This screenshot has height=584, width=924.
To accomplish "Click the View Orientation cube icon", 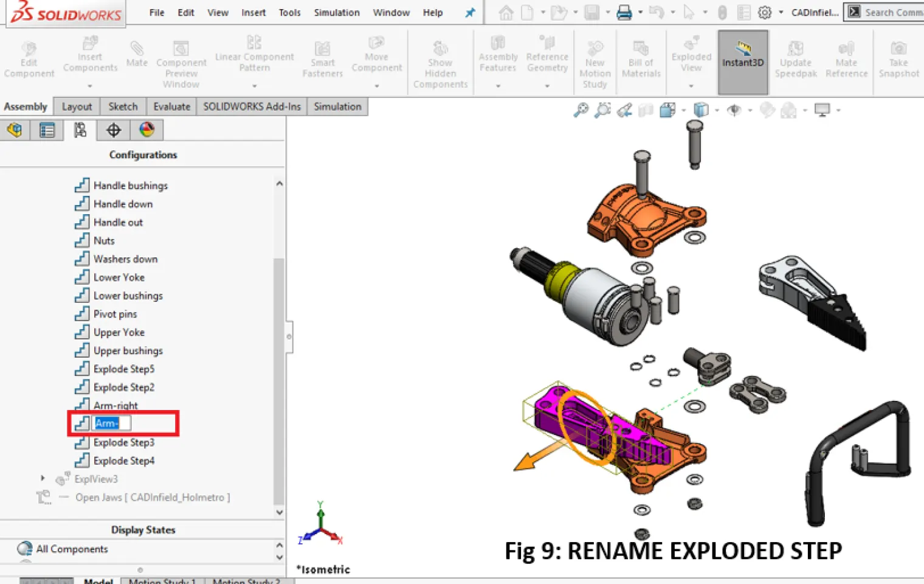I will tap(667, 110).
